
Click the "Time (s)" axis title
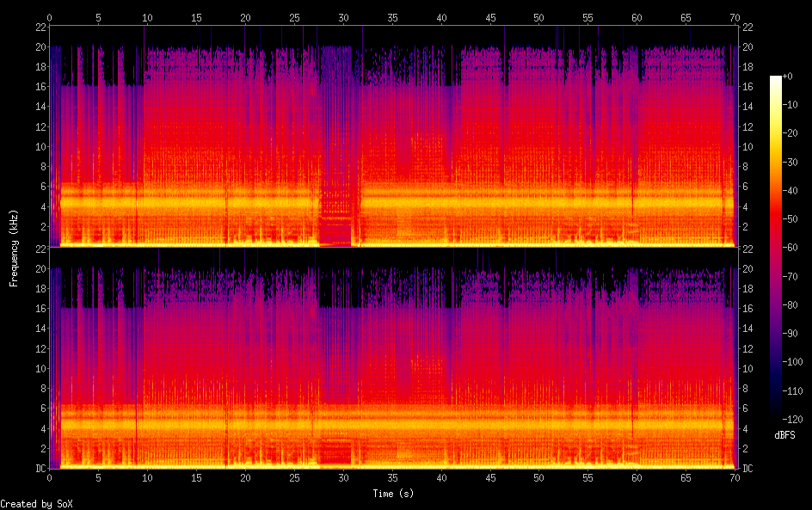coord(393,494)
